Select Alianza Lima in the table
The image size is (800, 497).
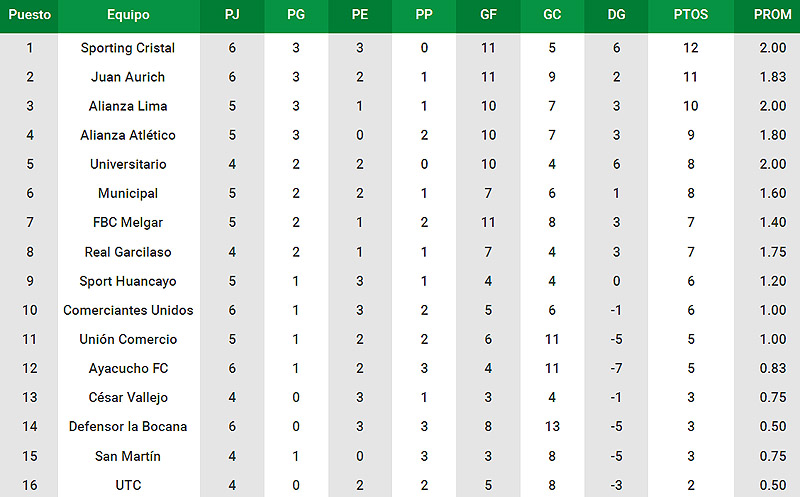pyautogui.click(x=128, y=106)
